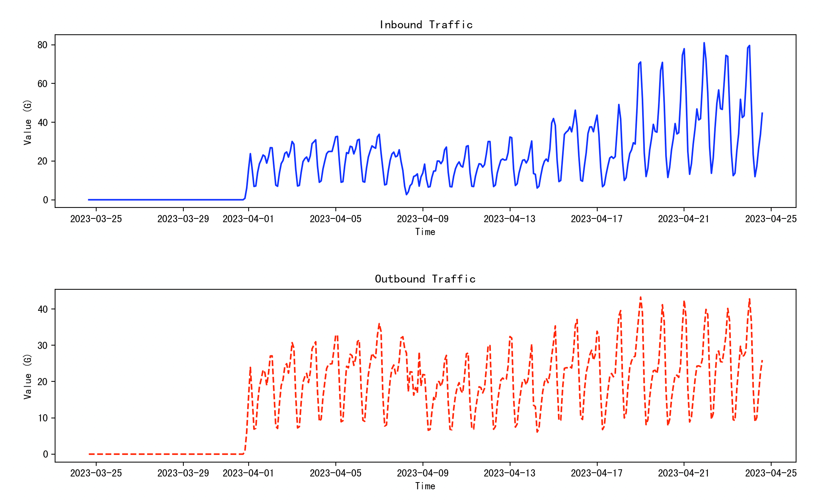Click Outbound y-axis value 10
The height and width of the screenshot is (504, 824).
tap(43, 418)
